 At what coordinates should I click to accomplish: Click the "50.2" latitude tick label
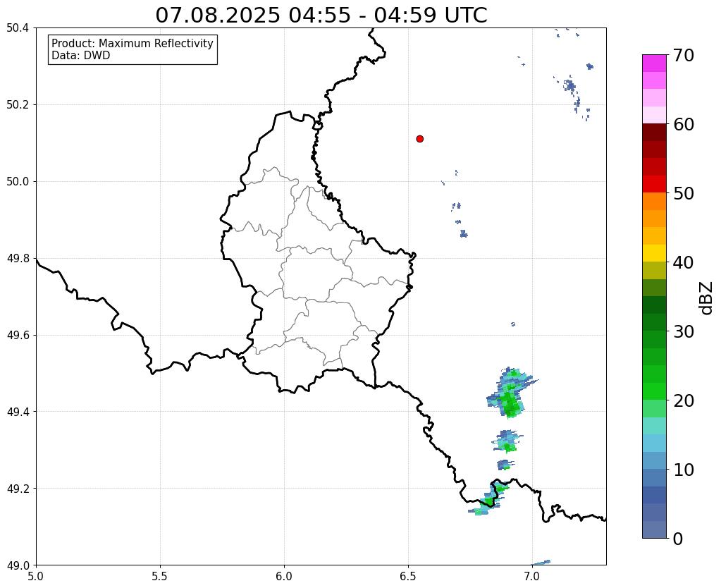point(18,104)
